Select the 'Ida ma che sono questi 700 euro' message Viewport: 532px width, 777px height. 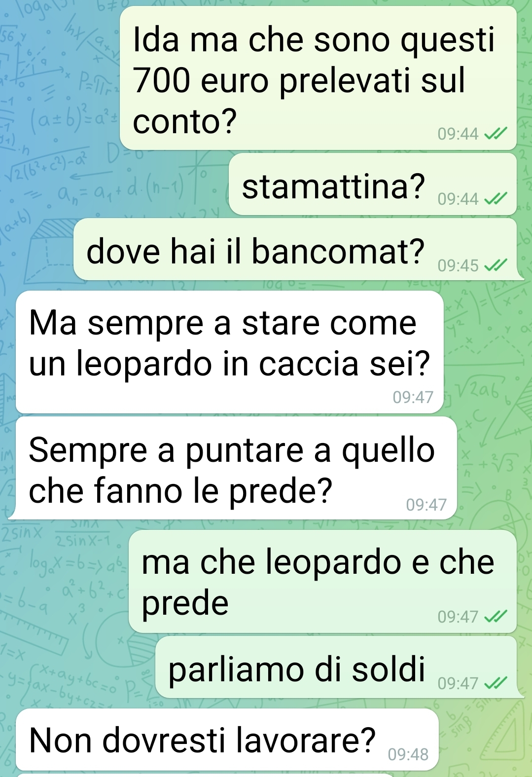click(319, 78)
